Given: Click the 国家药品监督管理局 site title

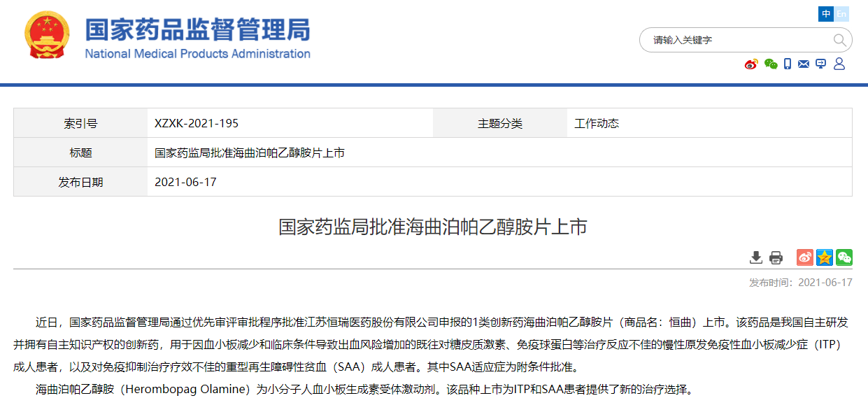Looking at the screenshot, I should tap(197, 30).
